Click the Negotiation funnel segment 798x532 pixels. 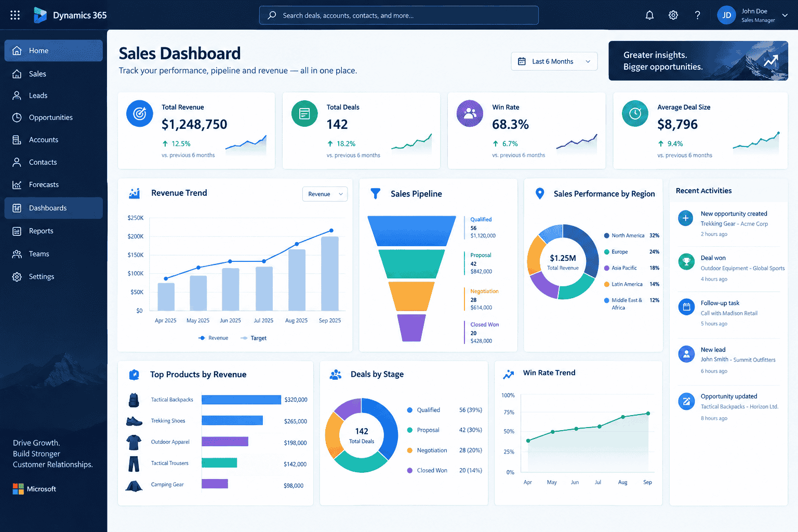pos(411,296)
